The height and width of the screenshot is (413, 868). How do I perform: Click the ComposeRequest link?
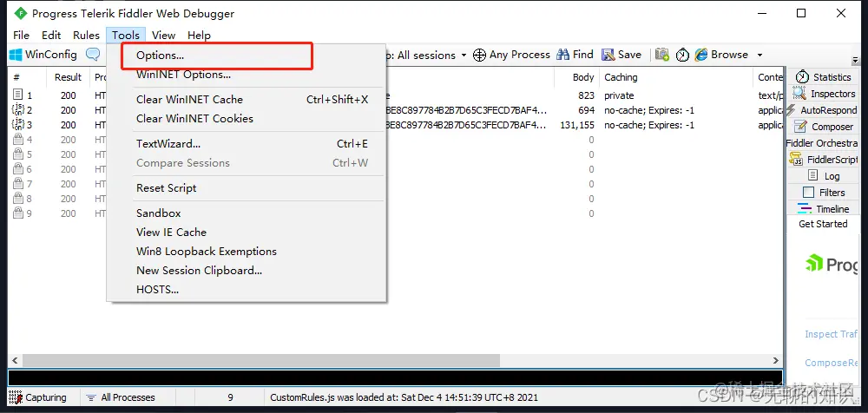pyautogui.click(x=832, y=363)
